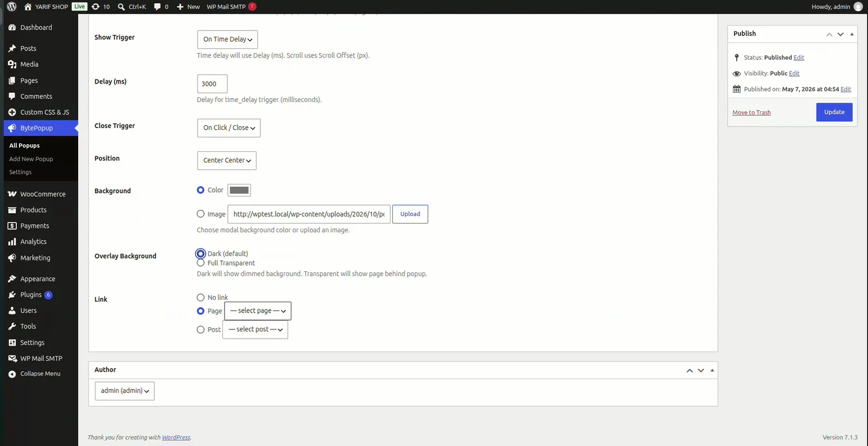The width and height of the screenshot is (868, 446).
Task: Click the Plugins plug icon
Action: click(12, 295)
